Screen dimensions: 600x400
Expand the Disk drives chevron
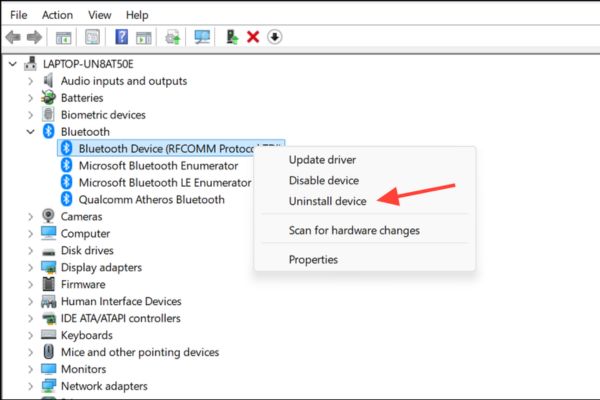pos(30,250)
